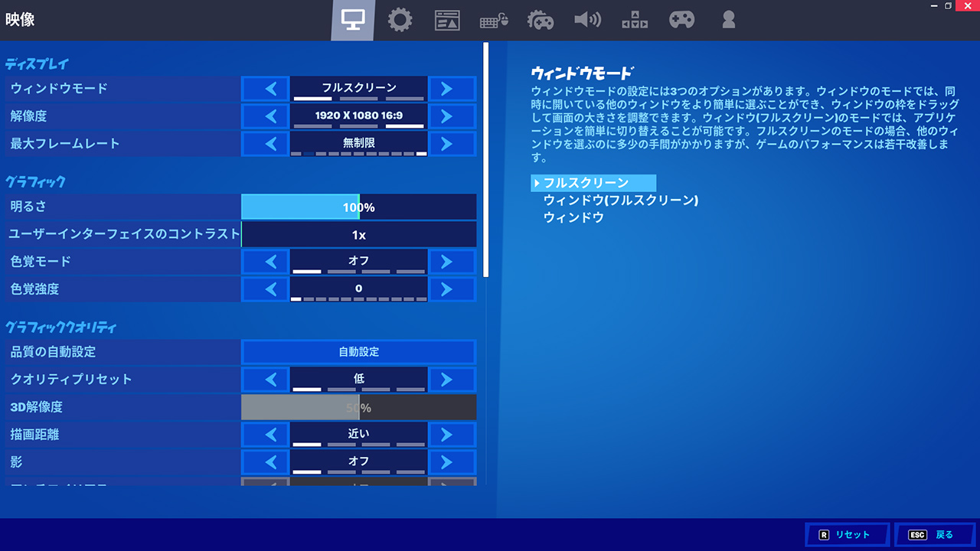Click the 0 value of 色覚強度
Screen dimensions: 980x551
coord(359,289)
